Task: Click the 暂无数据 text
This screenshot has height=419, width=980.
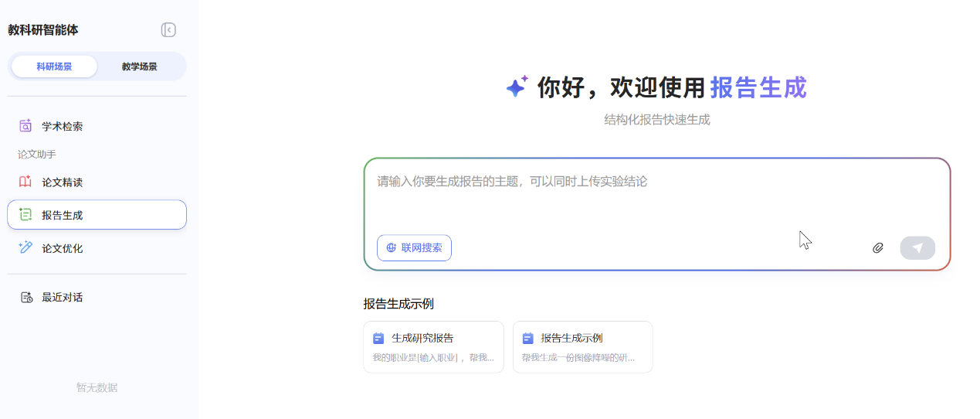Action: pyautogui.click(x=97, y=388)
